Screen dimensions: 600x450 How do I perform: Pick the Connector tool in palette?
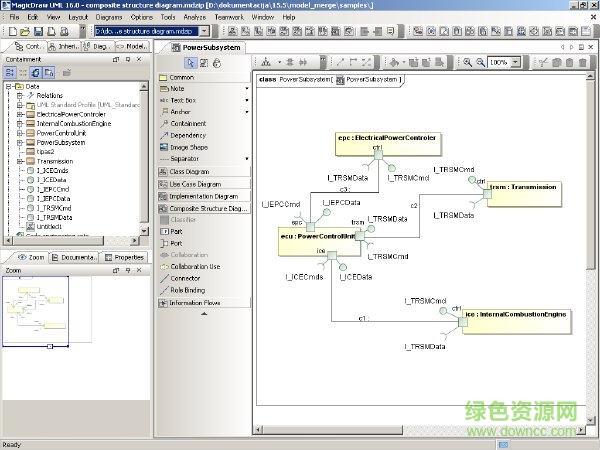[x=180, y=278]
